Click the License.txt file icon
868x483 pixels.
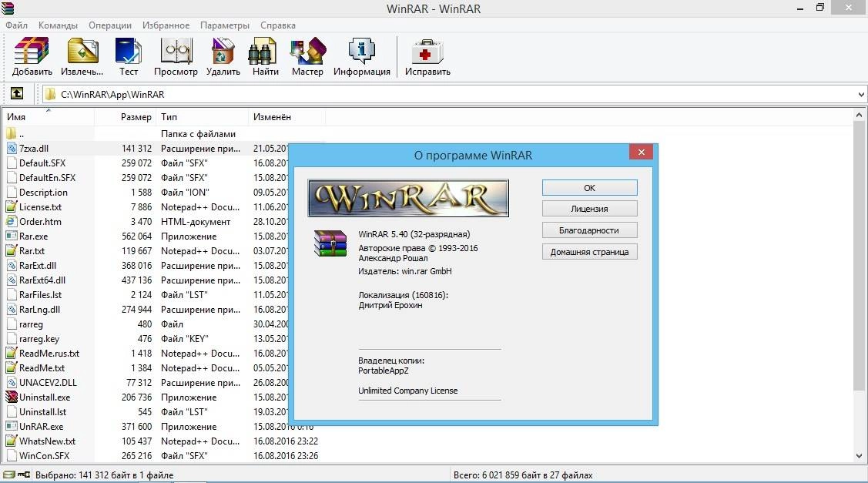coord(11,206)
